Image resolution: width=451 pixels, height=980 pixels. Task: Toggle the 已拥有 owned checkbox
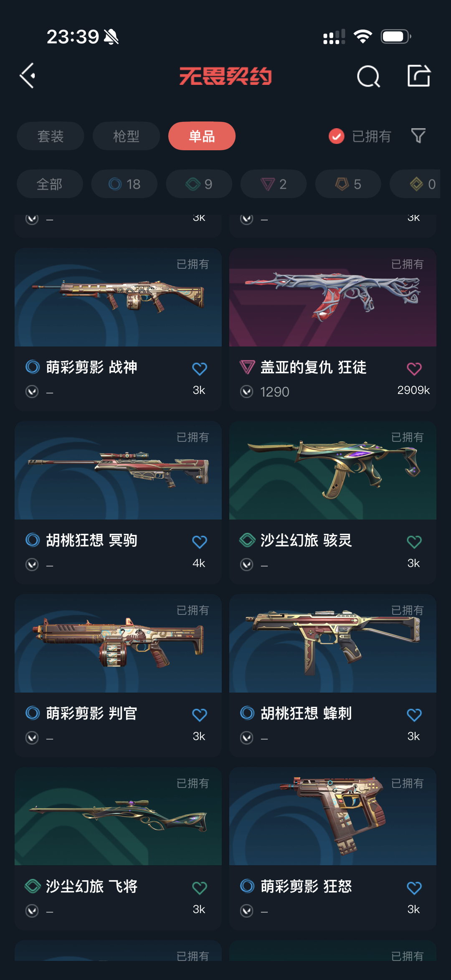[336, 136]
